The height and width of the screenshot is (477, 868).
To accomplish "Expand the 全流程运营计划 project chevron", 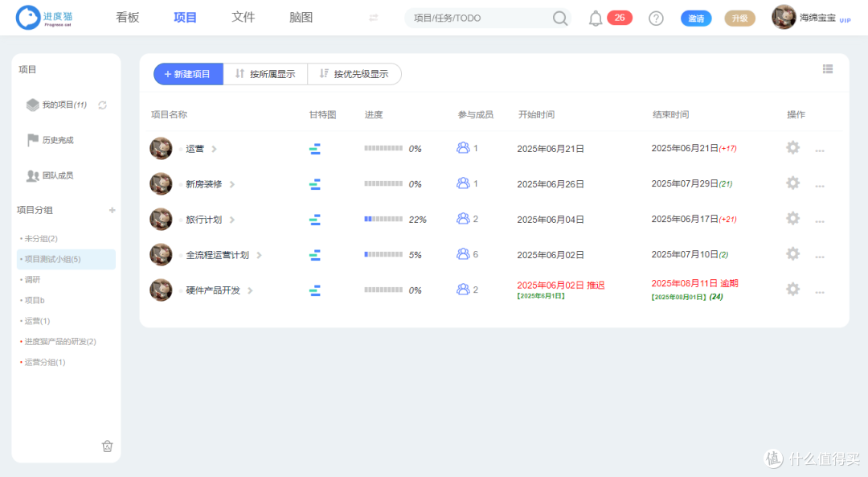I will (259, 256).
